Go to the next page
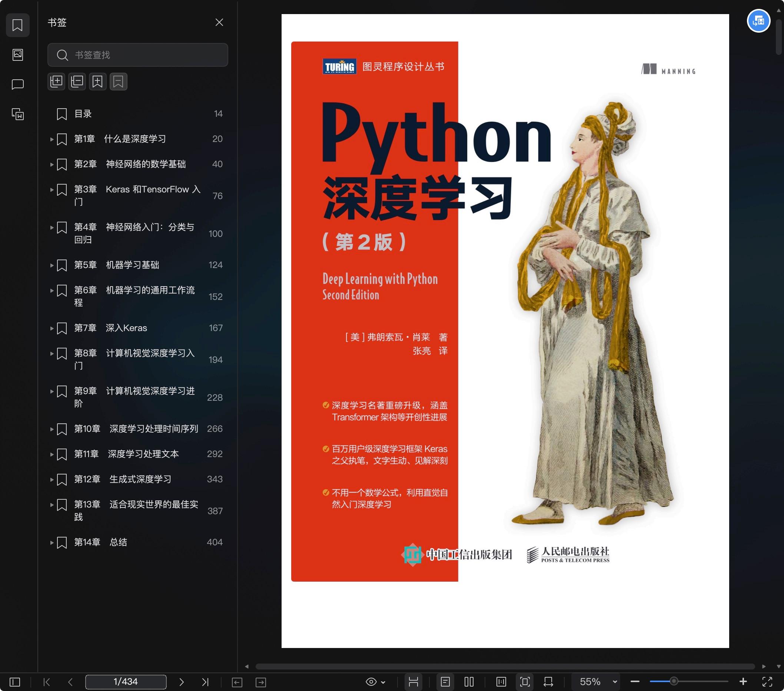 pyautogui.click(x=182, y=682)
